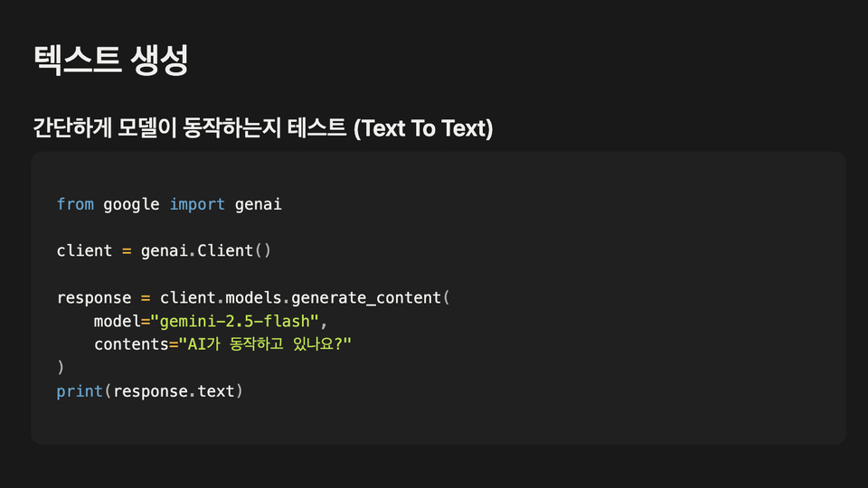Click the "AI가 동작하고 있나요?" string

click(263, 344)
